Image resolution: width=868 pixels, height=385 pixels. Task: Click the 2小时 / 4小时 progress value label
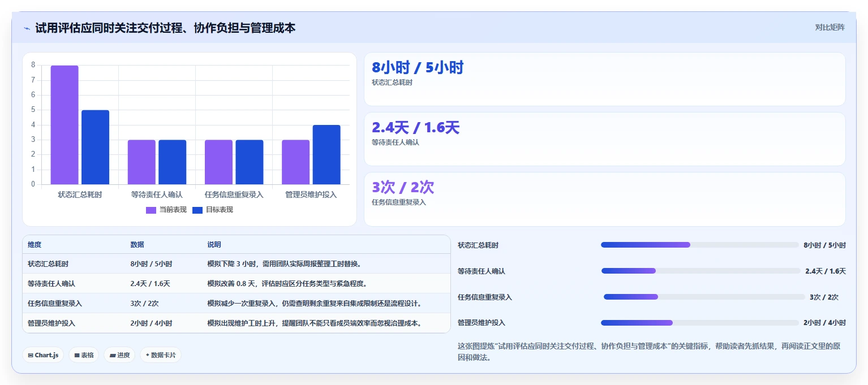[x=824, y=323]
